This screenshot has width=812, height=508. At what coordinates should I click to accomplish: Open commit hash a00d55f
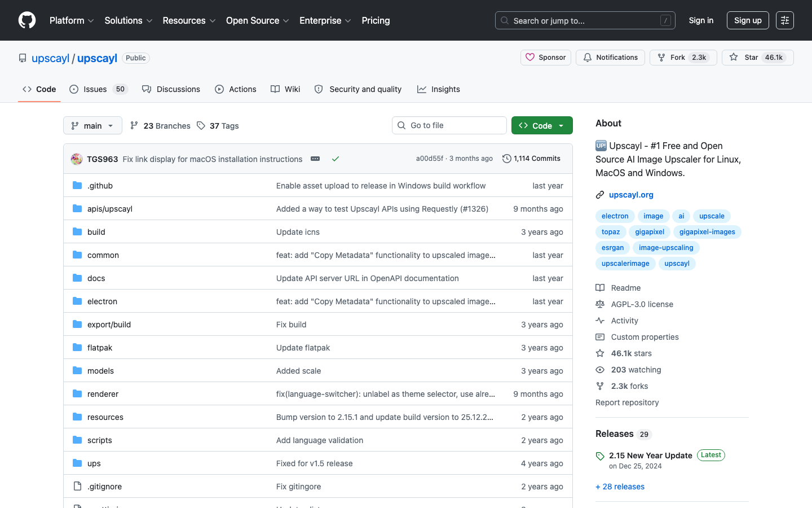(x=429, y=159)
